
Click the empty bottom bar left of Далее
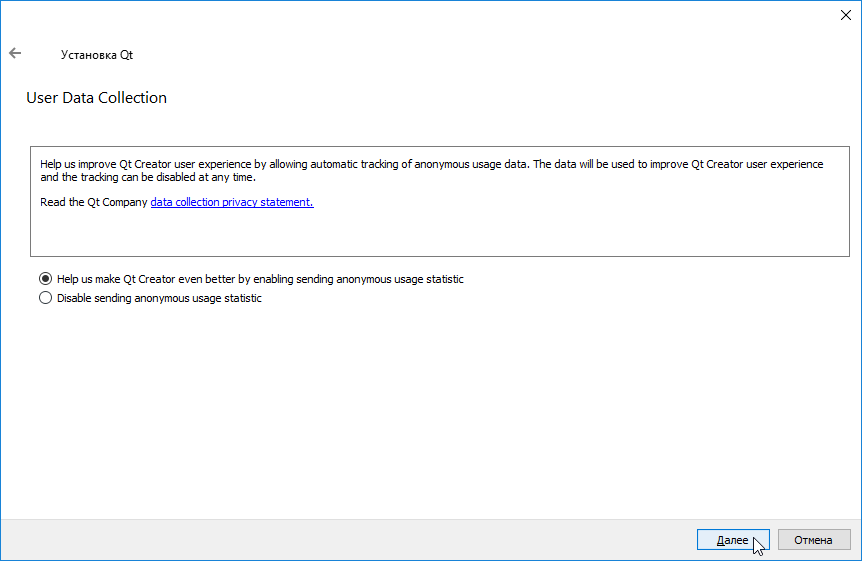pyautogui.click(x=340, y=540)
